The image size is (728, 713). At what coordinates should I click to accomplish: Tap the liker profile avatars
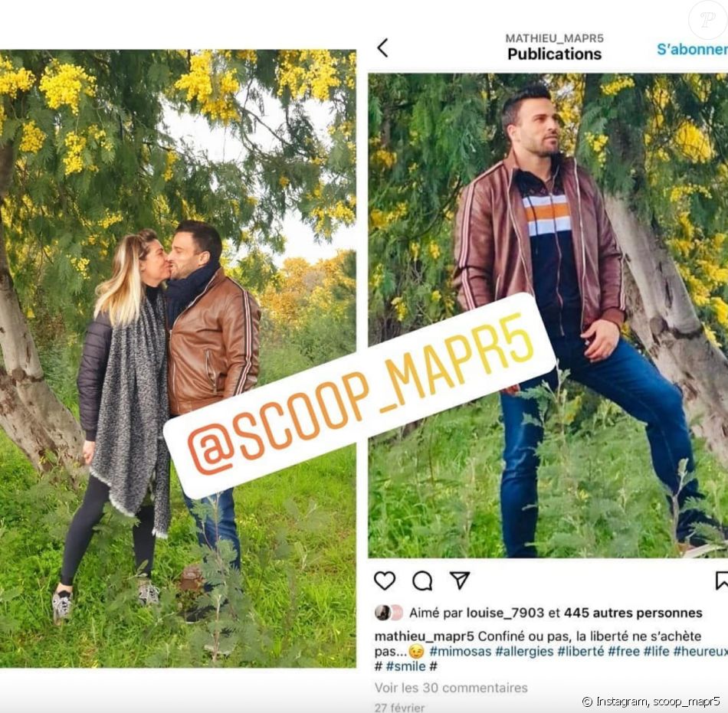pyautogui.click(x=389, y=613)
